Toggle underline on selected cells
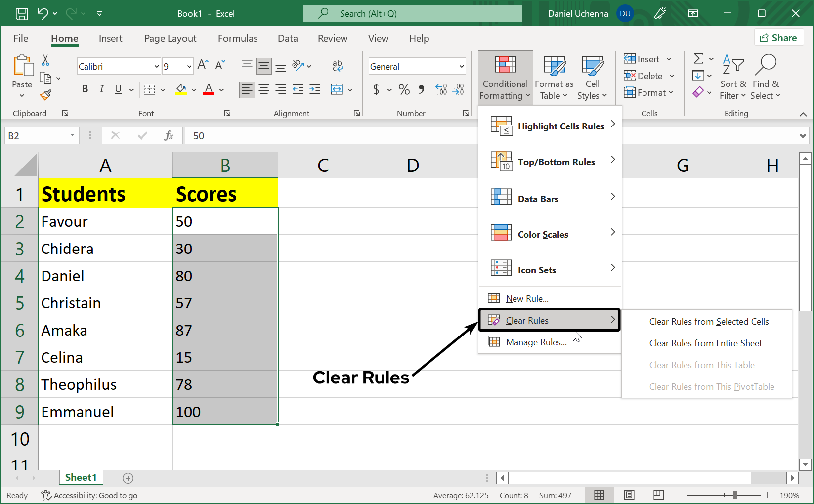This screenshot has height=504, width=814. tap(117, 89)
